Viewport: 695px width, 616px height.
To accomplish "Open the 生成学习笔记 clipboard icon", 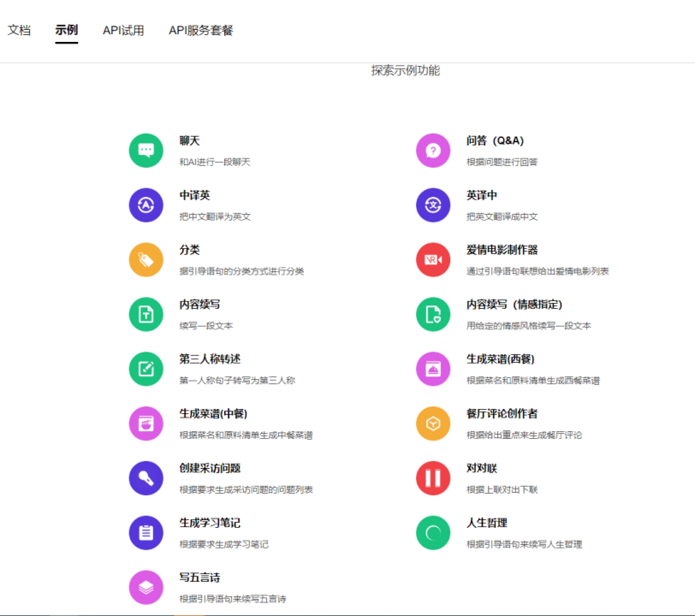I will 146,533.
